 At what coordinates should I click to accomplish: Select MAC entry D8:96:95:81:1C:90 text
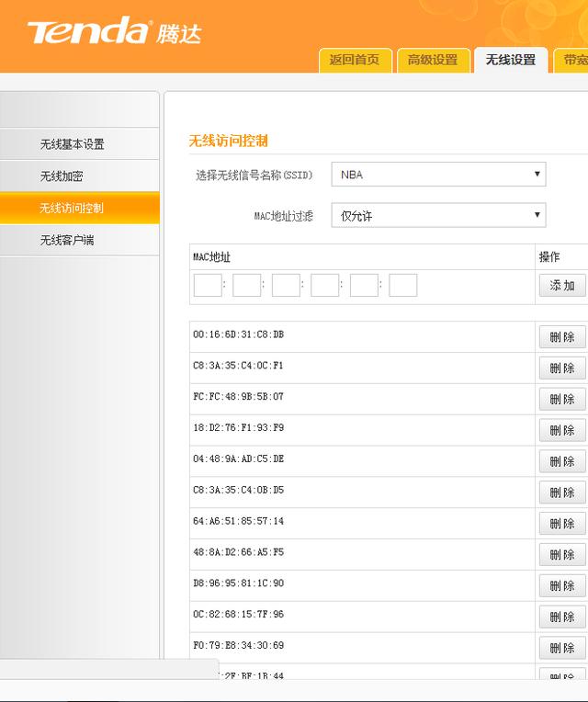(239, 583)
